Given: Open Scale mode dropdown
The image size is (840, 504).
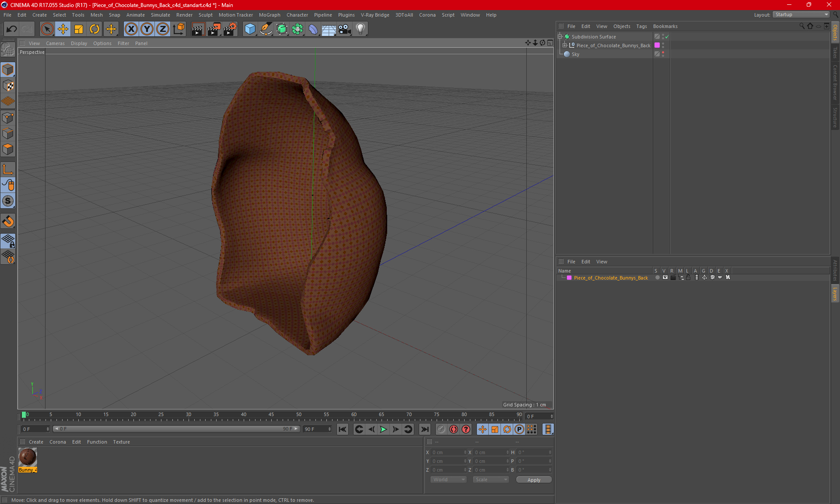Looking at the screenshot, I should 491,479.
